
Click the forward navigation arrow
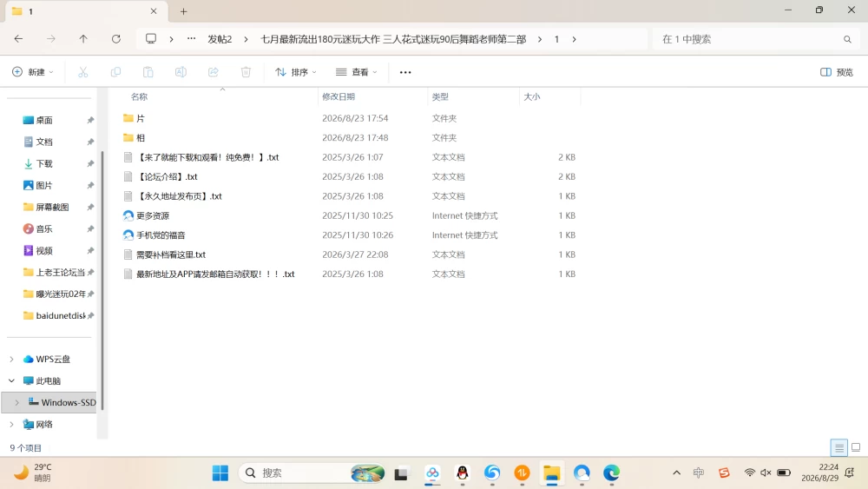(x=51, y=39)
